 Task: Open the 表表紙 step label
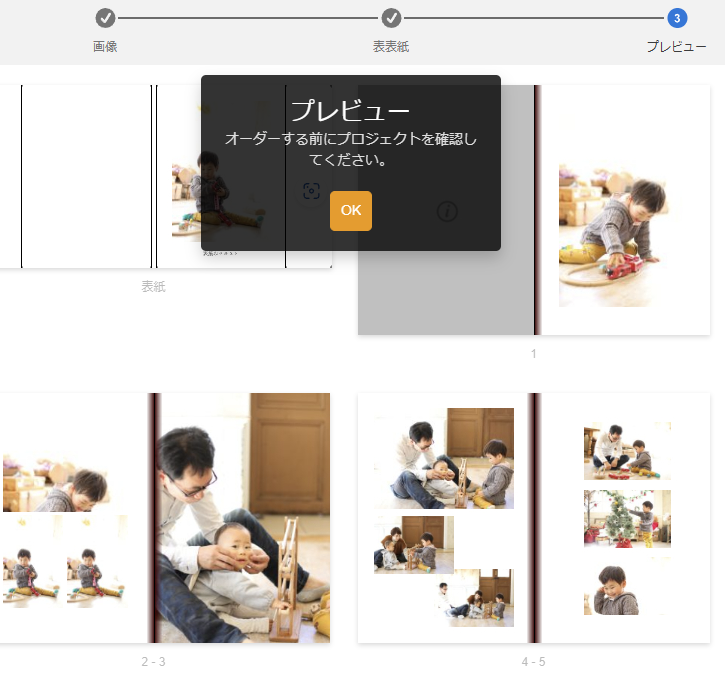[391, 47]
